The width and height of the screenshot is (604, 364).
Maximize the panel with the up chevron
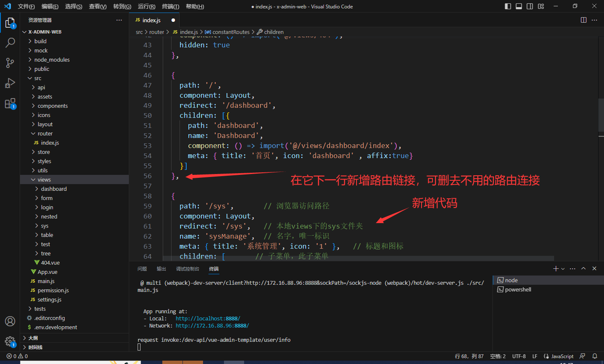click(x=583, y=268)
